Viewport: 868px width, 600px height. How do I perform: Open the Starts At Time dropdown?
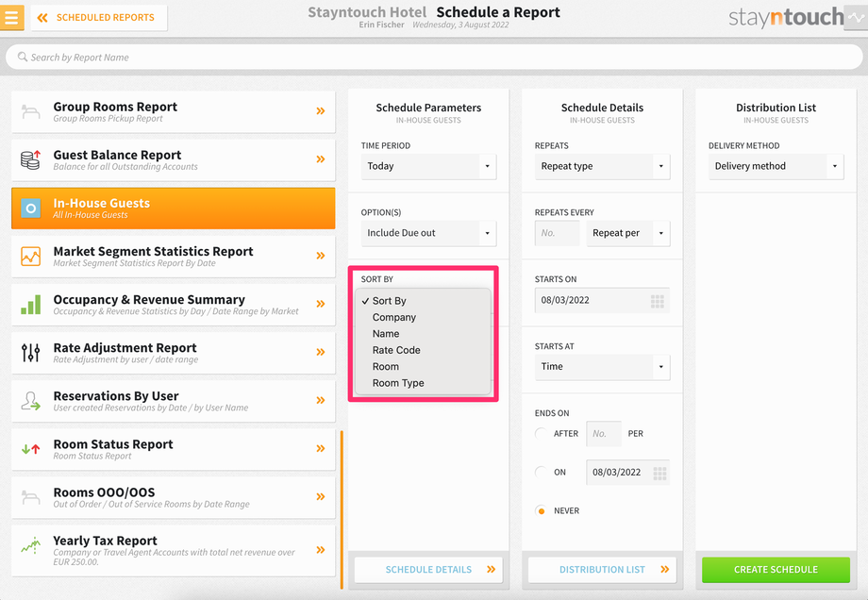[602, 366]
